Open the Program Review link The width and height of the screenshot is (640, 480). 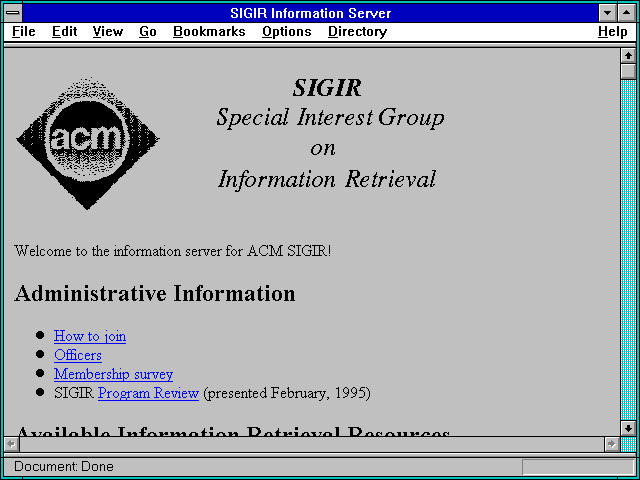pos(148,393)
